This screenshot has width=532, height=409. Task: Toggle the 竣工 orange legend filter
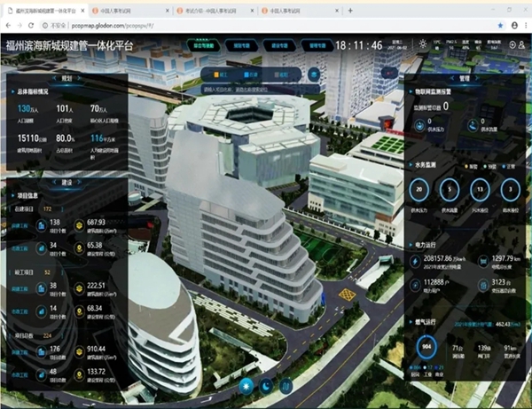click(221, 75)
